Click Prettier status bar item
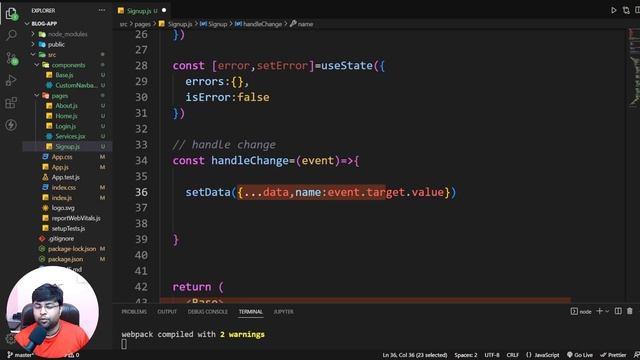The width and height of the screenshot is (640, 360). [x=613, y=355]
